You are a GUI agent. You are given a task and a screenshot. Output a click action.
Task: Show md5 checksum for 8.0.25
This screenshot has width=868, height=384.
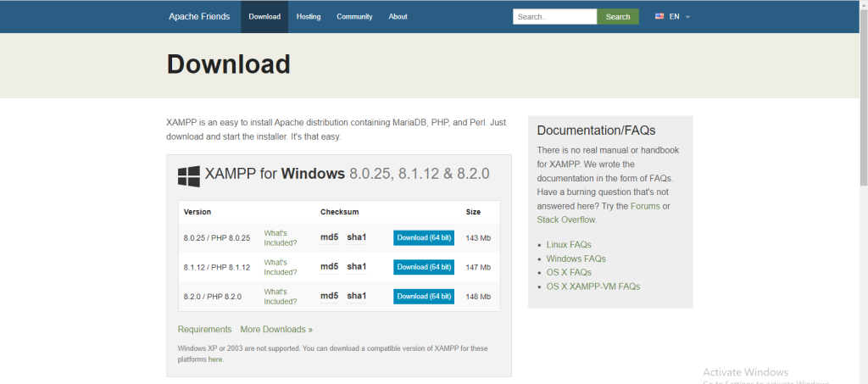(330, 237)
